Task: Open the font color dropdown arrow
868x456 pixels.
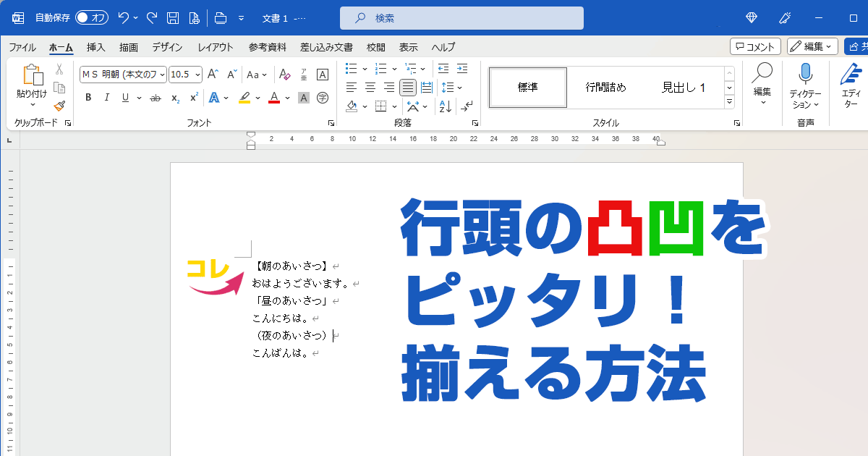Action: [x=286, y=97]
